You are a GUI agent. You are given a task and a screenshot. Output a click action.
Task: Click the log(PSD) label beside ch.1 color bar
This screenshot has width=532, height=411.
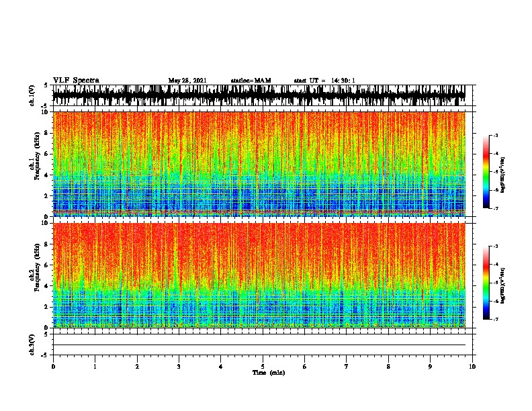click(503, 175)
